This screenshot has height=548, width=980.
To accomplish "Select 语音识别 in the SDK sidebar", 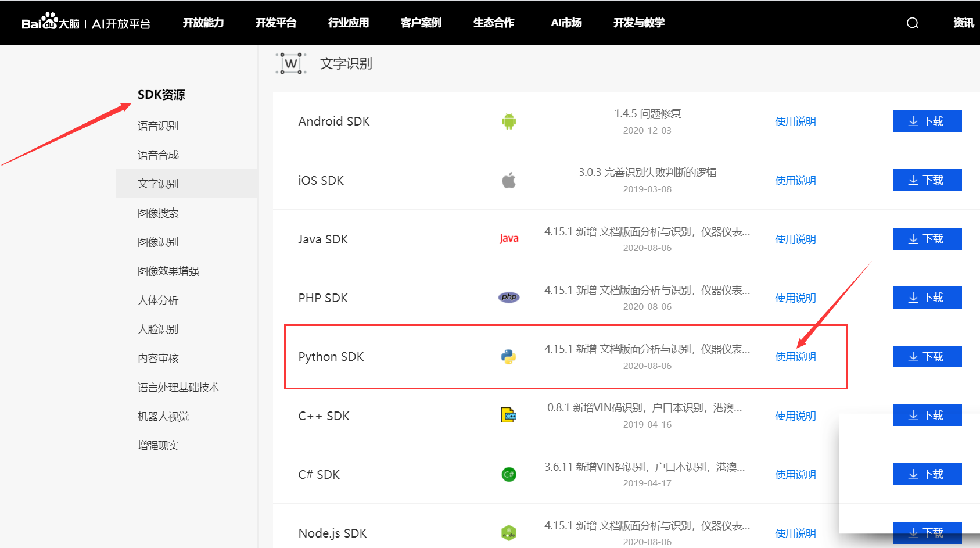I will point(158,126).
